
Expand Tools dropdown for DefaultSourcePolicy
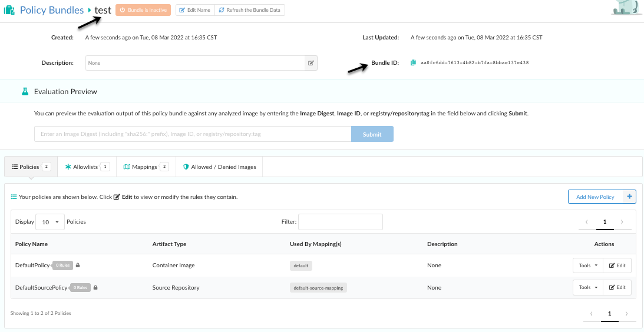tap(587, 288)
